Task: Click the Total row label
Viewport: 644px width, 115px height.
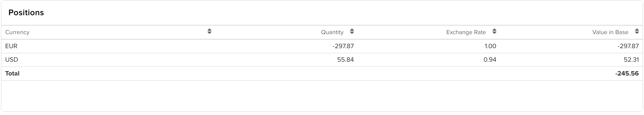Action: tap(12, 74)
